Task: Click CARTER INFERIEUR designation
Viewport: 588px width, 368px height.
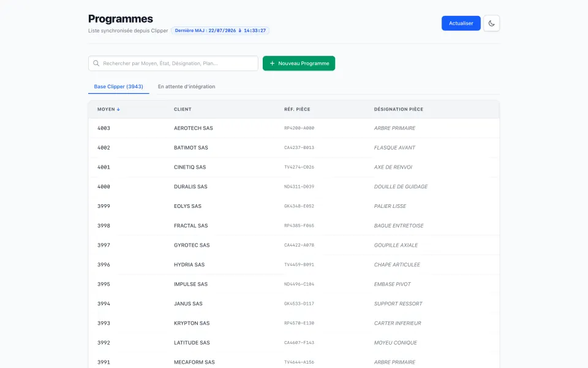Action: coord(398,323)
